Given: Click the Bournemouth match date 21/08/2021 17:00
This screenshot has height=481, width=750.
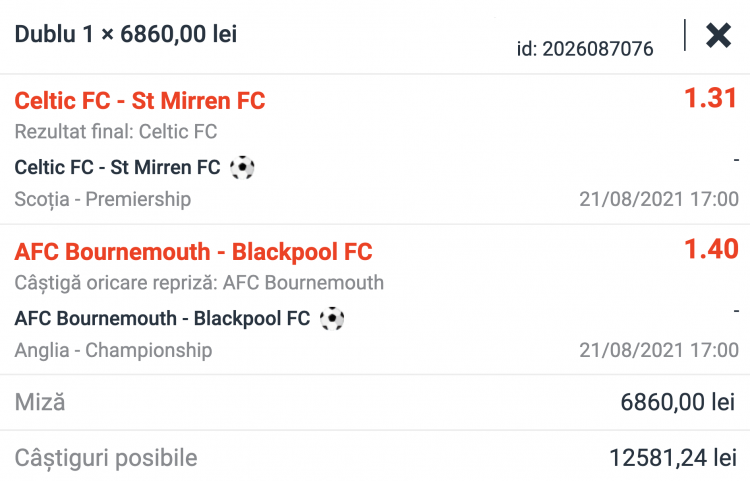Looking at the screenshot, I should pyautogui.click(x=659, y=350).
